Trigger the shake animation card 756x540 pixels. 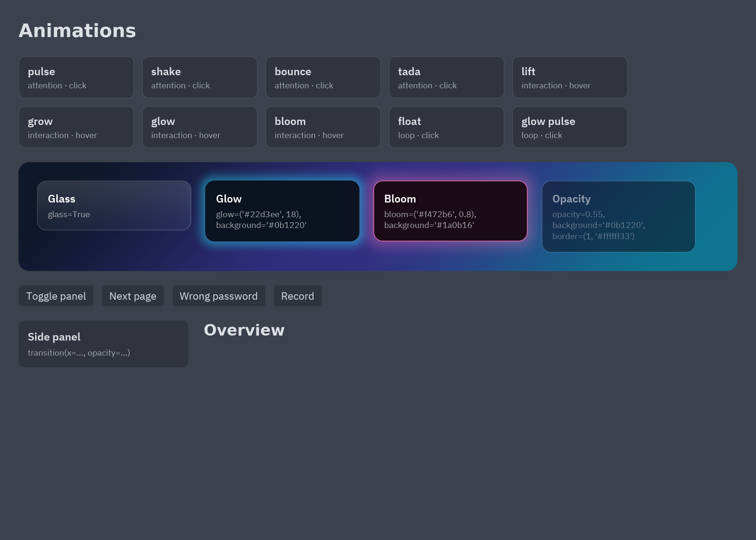point(200,78)
